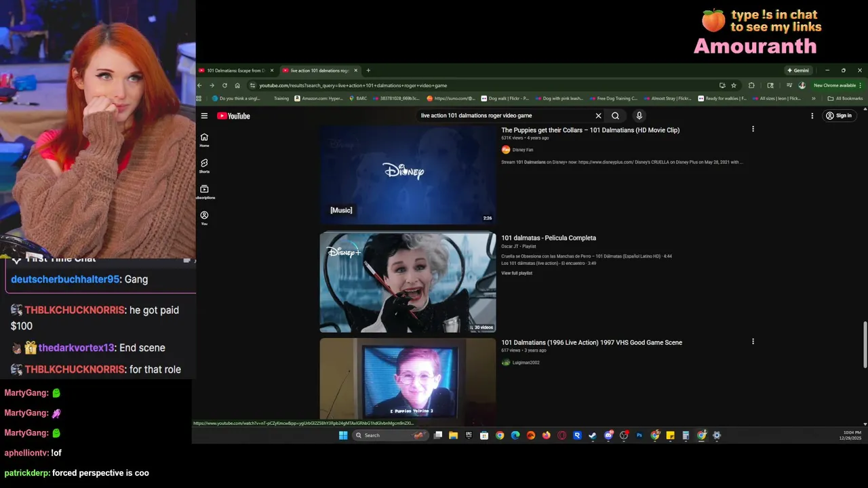
Task: Open the Oscar JT playlist owner link
Action: coord(509,247)
